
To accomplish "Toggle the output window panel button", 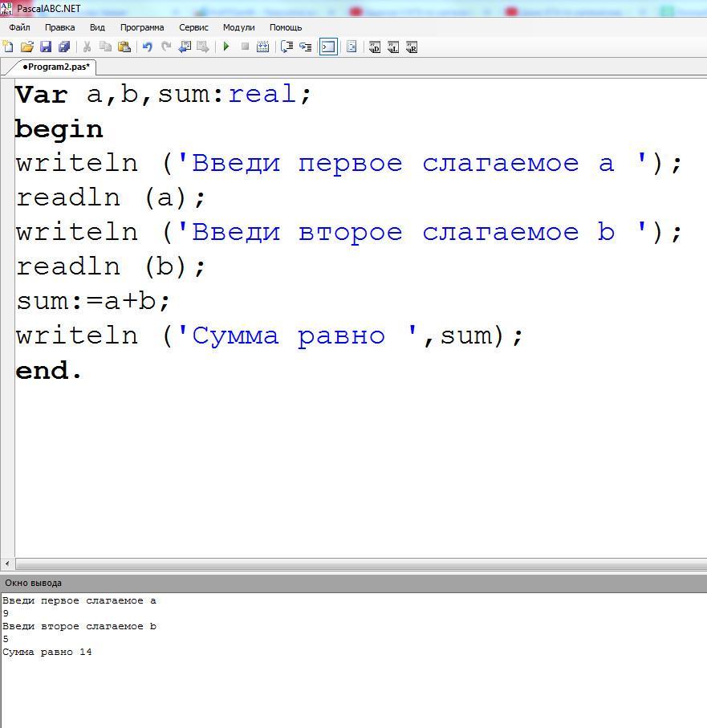I will (328, 47).
